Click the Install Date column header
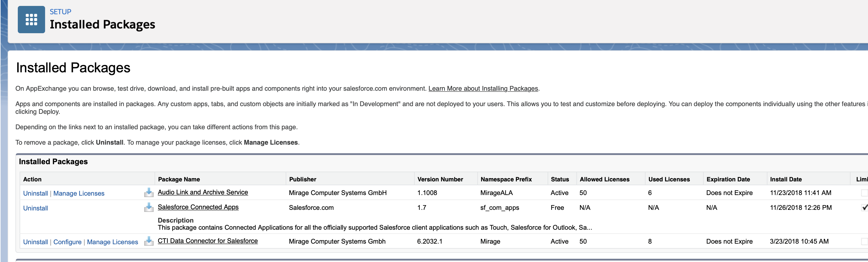 click(786, 179)
